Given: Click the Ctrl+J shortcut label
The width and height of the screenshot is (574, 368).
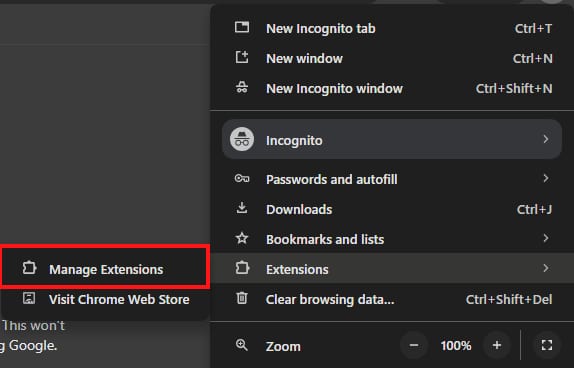Looking at the screenshot, I should [x=534, y=209].
